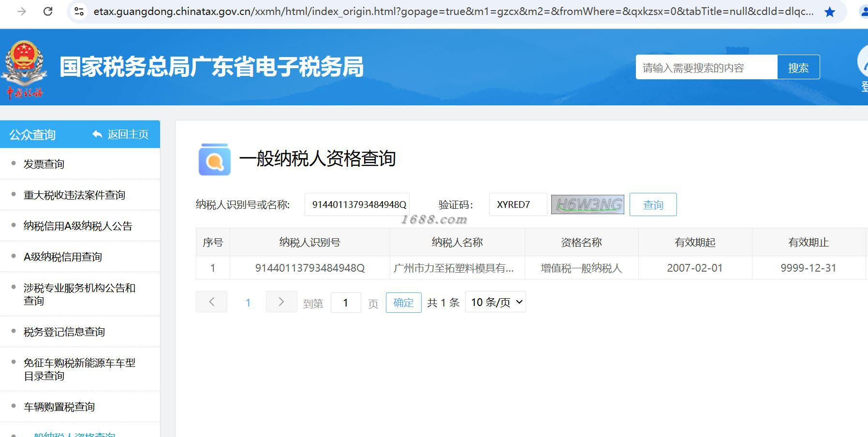Click the China tax emblem logo
Image resolution: width=868 pixels, height=437 pixels.
(24, 69)
